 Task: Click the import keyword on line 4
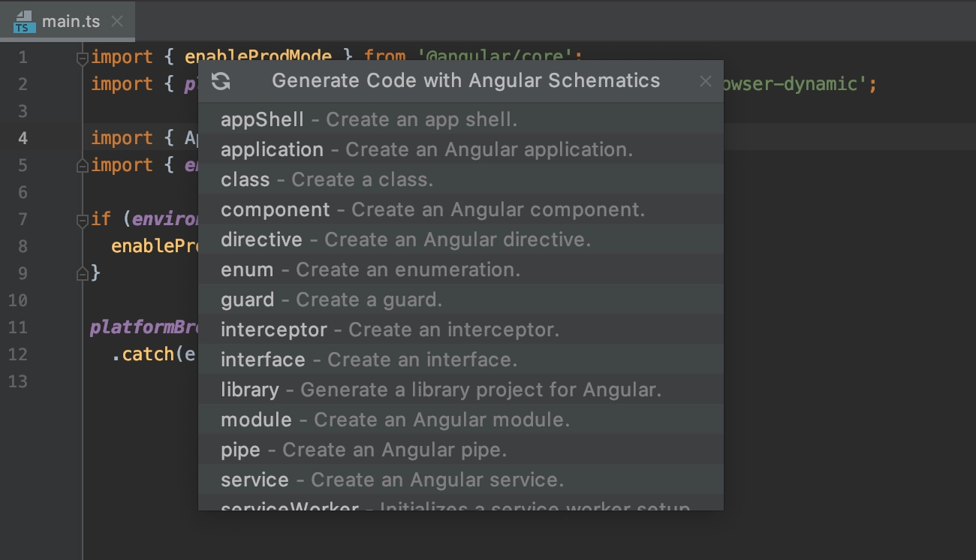point(122,138)
